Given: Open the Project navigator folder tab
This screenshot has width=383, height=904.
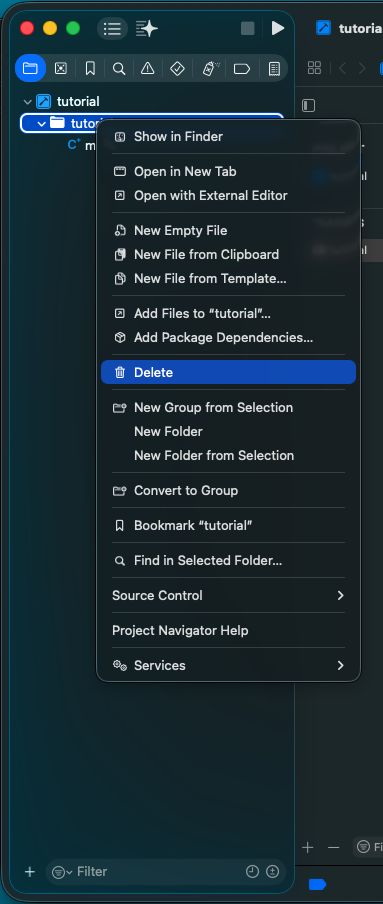Looking at the screenshot, I should (30, 69).
